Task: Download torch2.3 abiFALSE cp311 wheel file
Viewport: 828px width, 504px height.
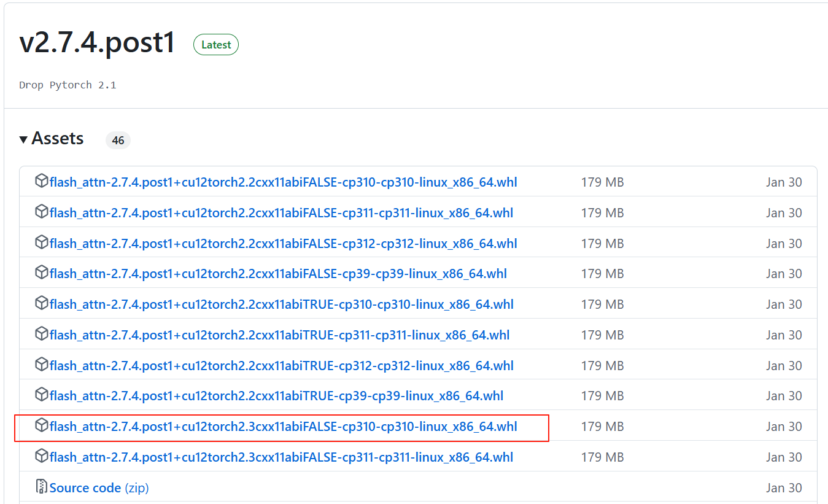Action: pos(281,457)
